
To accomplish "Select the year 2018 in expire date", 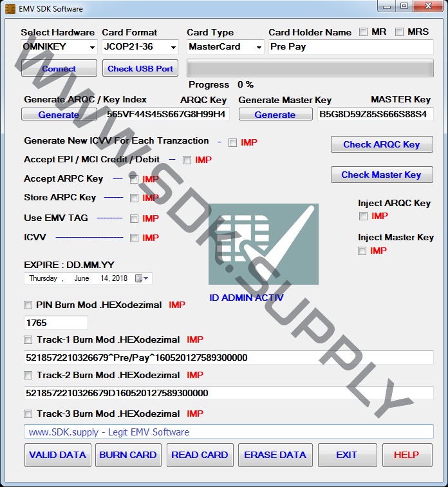I will [120, 278].
